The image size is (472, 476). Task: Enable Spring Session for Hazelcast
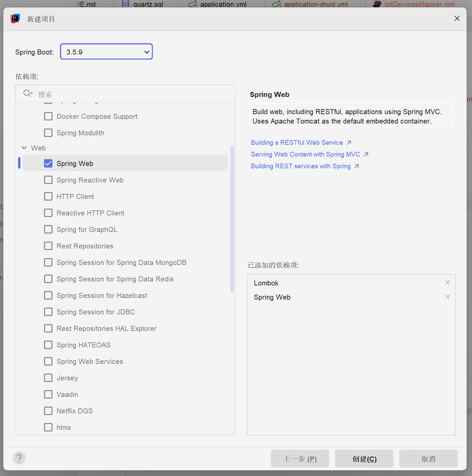point(48,295)
